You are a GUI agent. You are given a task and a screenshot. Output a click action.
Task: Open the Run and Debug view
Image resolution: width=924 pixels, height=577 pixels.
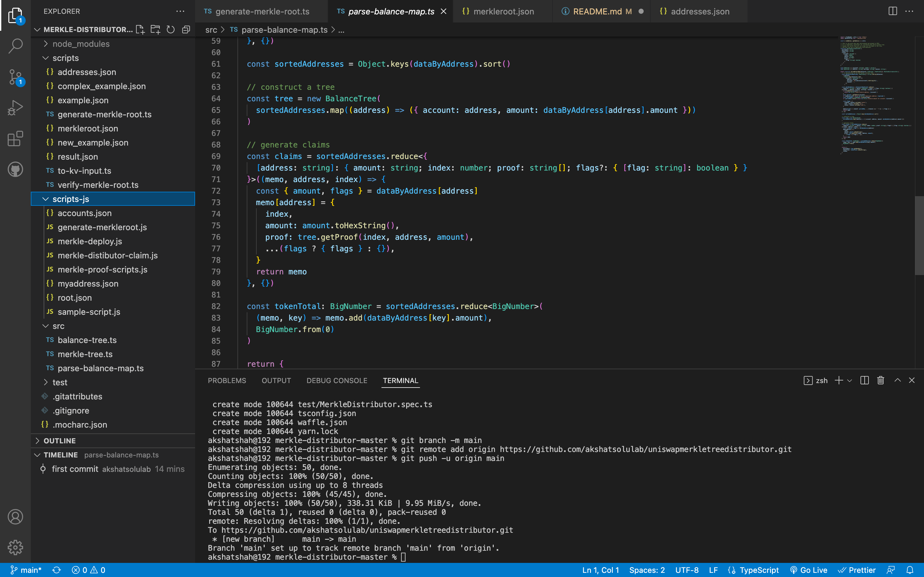[15, 107]
